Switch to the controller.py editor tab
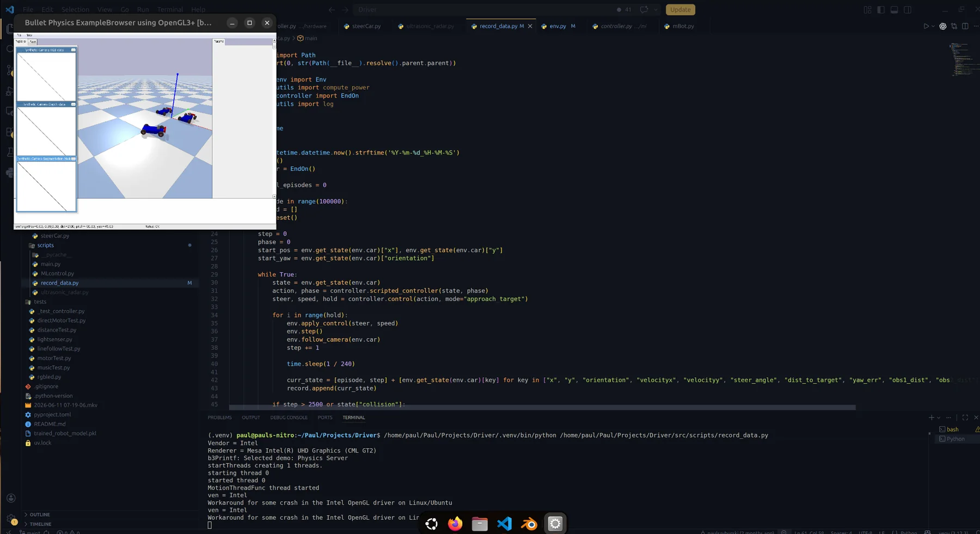Screen dimensions: 980x534 (x=622, y=26)
